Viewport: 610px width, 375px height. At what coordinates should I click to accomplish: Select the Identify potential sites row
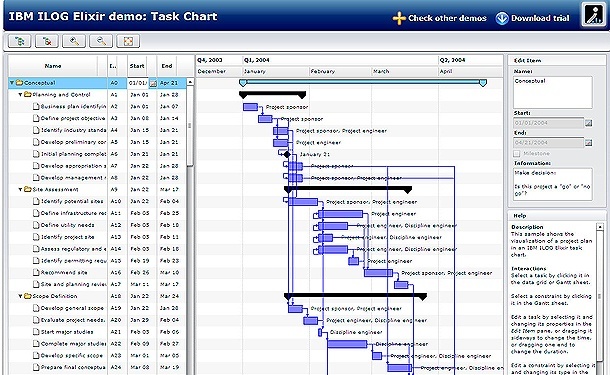pos(97,201)
